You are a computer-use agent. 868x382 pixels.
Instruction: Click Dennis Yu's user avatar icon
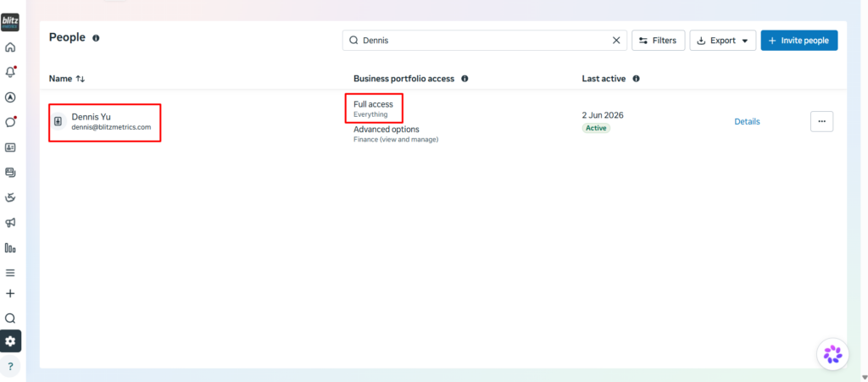[58, 122]
